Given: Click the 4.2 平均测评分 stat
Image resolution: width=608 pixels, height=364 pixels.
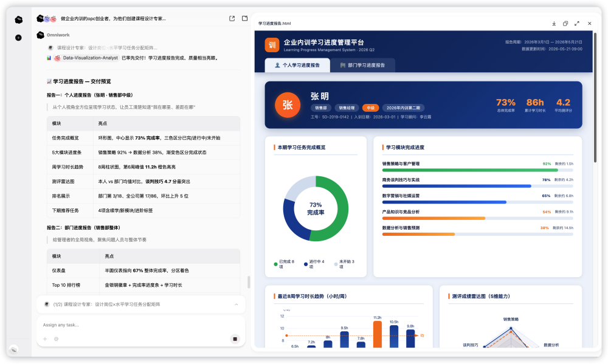Looking at the screenshot, I should pyautogui.click(x=563, y=105).
